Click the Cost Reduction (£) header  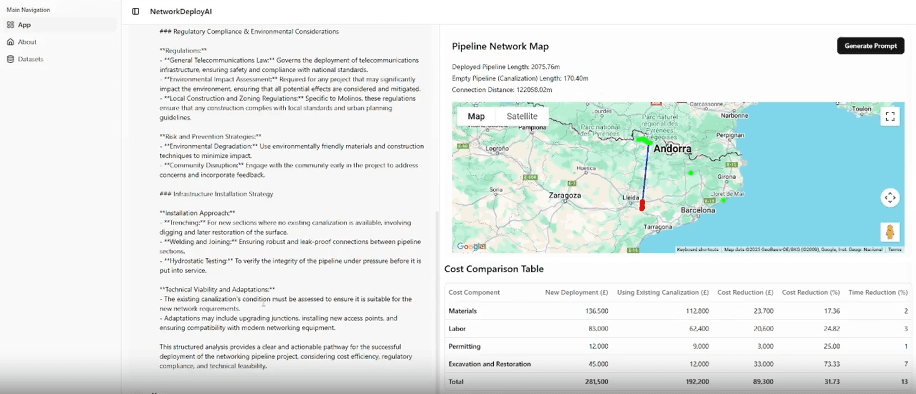tap(745, 292)
